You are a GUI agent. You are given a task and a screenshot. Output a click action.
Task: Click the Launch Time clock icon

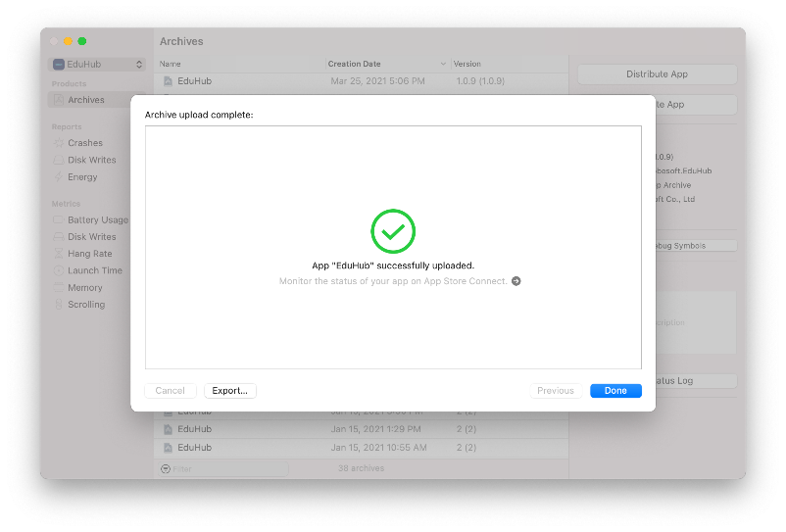pos(59,270)
